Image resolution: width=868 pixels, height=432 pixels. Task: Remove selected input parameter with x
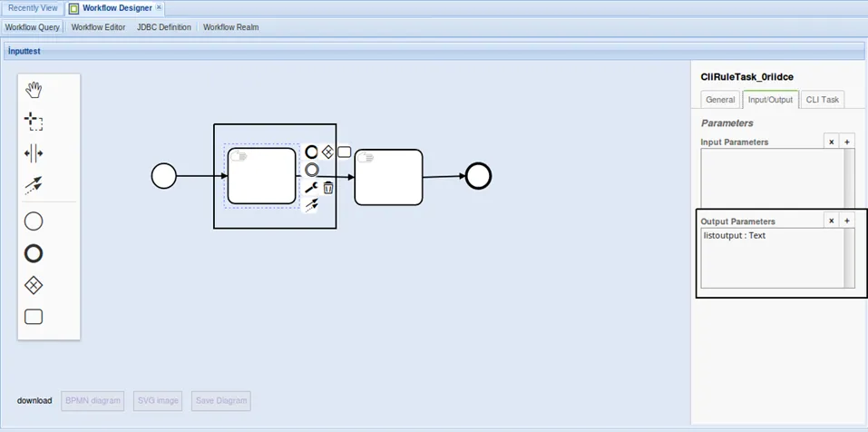point(832,142)
